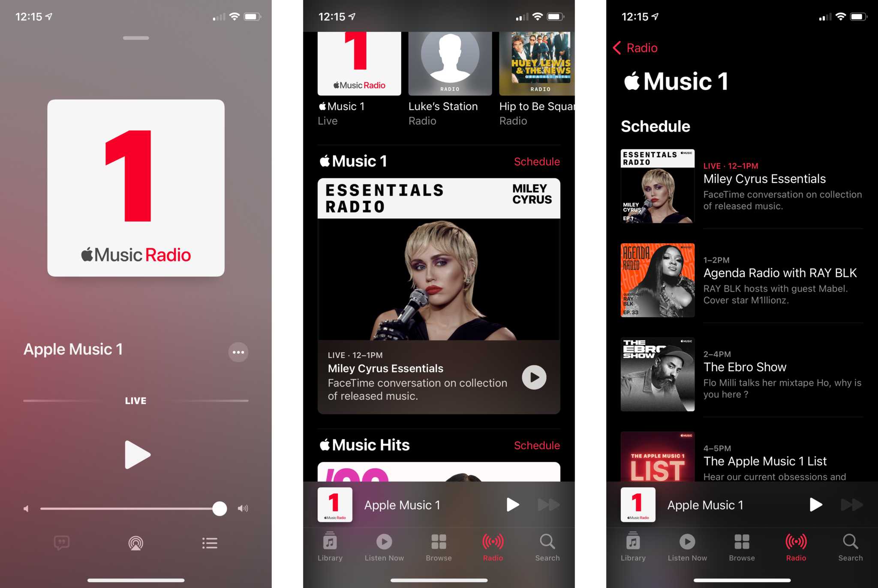Tap play button for Miley Cyrus Essentials
The height and width of the screenshot is (588, 878).
tap(535, 377)
